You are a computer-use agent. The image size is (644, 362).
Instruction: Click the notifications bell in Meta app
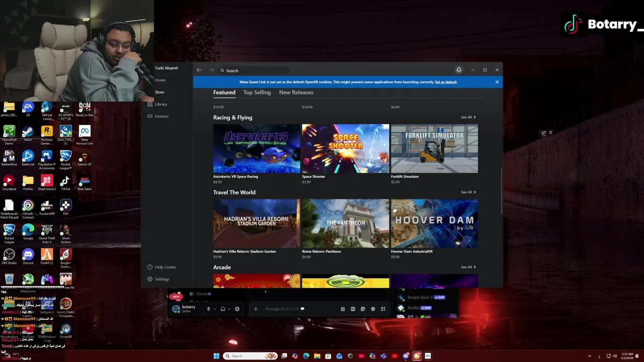458,70
